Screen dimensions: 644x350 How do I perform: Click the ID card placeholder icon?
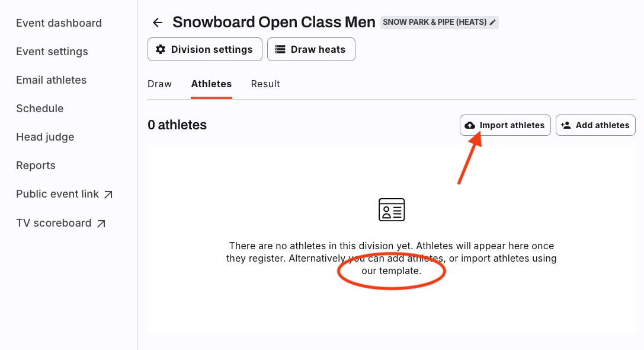coord(392,210)
